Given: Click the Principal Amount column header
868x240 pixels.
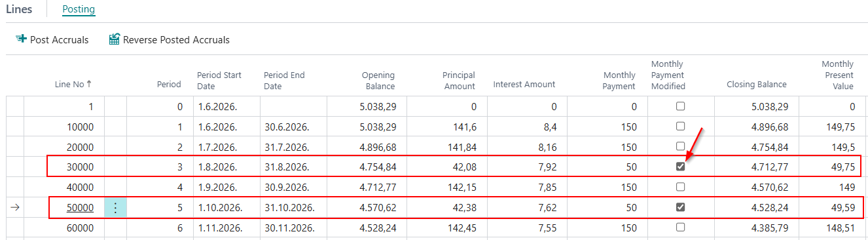Looking at the screenshot, I should (458, 81).
